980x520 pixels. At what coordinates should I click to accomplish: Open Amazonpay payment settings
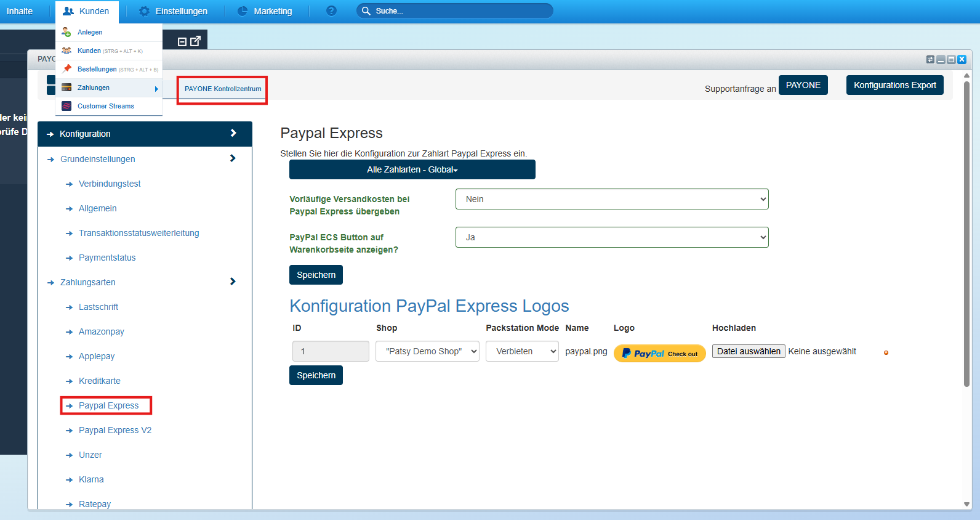point(101,331)
